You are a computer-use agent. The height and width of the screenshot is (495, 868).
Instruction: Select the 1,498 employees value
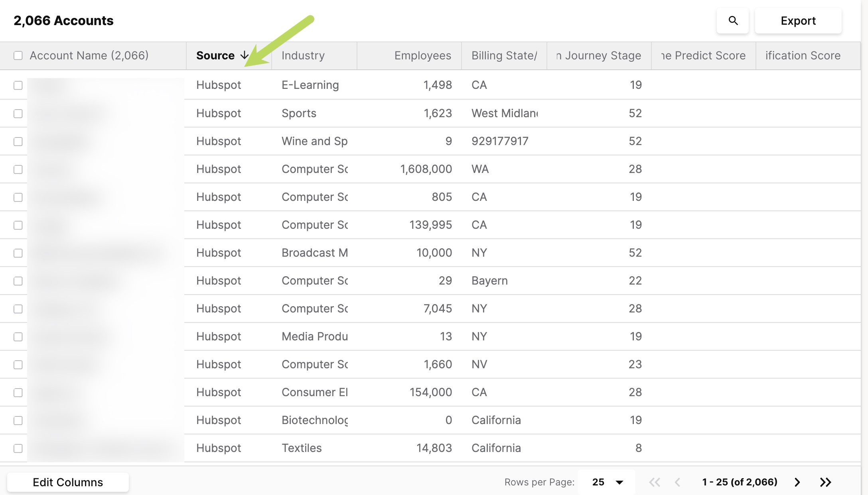438,85
